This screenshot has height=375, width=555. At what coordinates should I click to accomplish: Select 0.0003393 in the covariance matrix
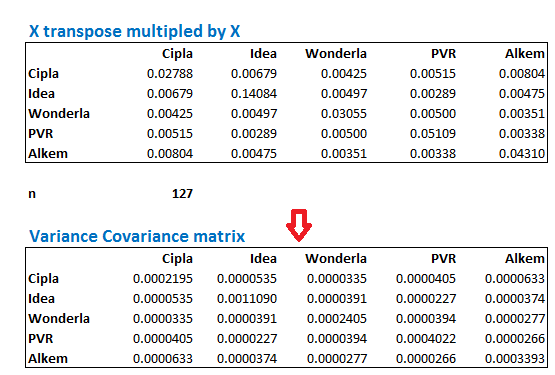pyautogui.click(x=515, y=359)
